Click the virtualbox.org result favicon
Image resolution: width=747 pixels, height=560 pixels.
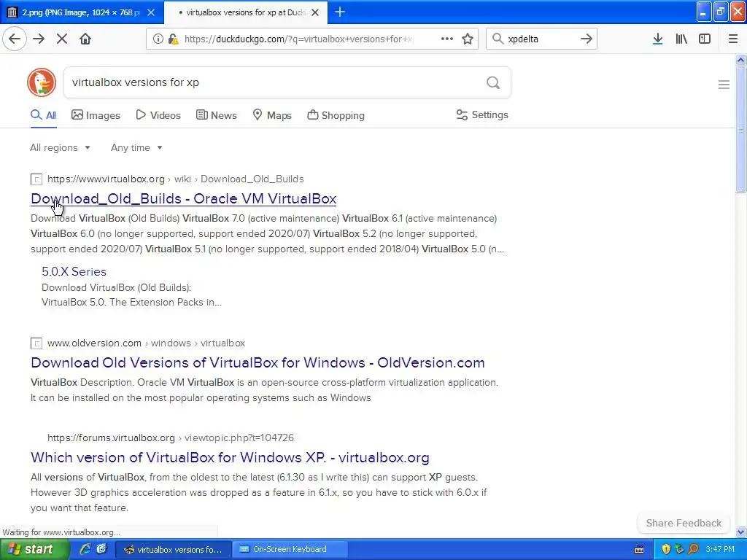click(36, 179)
